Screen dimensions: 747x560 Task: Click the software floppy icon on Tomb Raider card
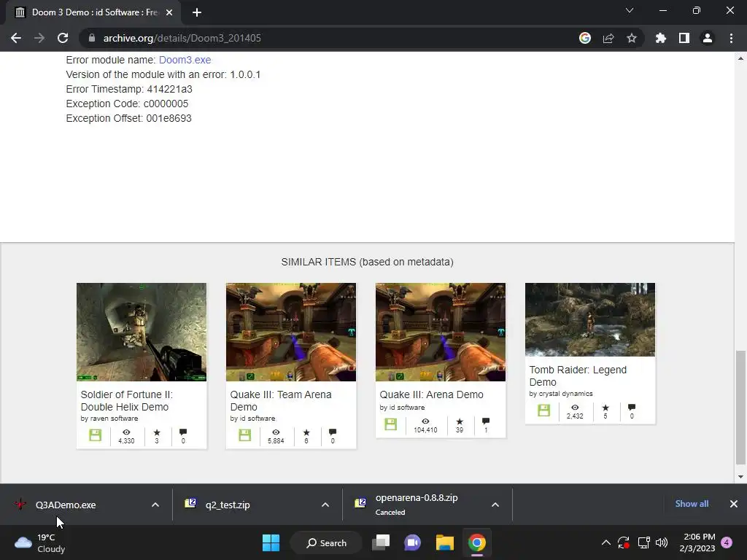544,410
